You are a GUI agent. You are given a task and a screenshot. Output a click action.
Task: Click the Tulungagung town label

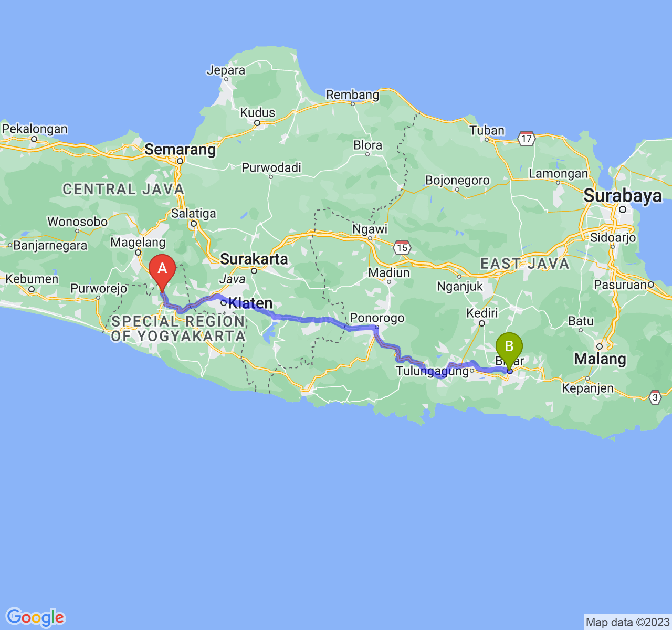point(432,371)
